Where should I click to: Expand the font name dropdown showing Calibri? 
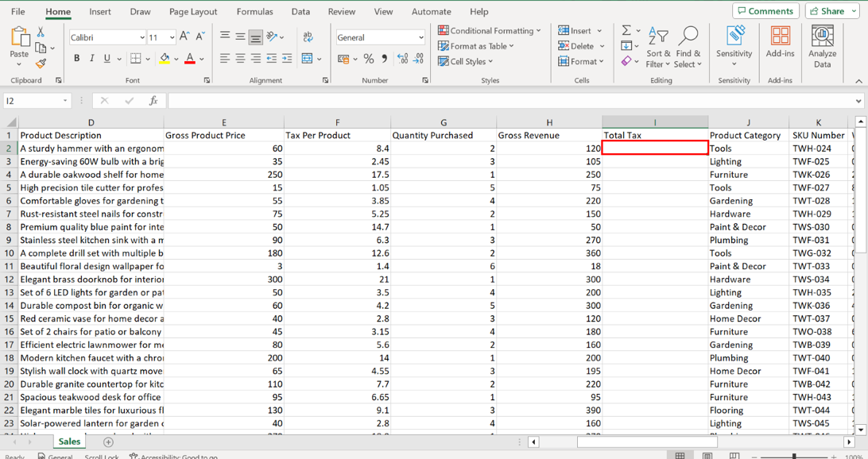pyautogui.click(x=142, y=37)
